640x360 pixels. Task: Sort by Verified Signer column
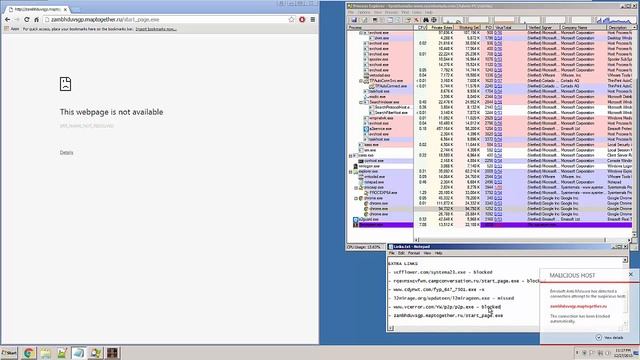543,27
